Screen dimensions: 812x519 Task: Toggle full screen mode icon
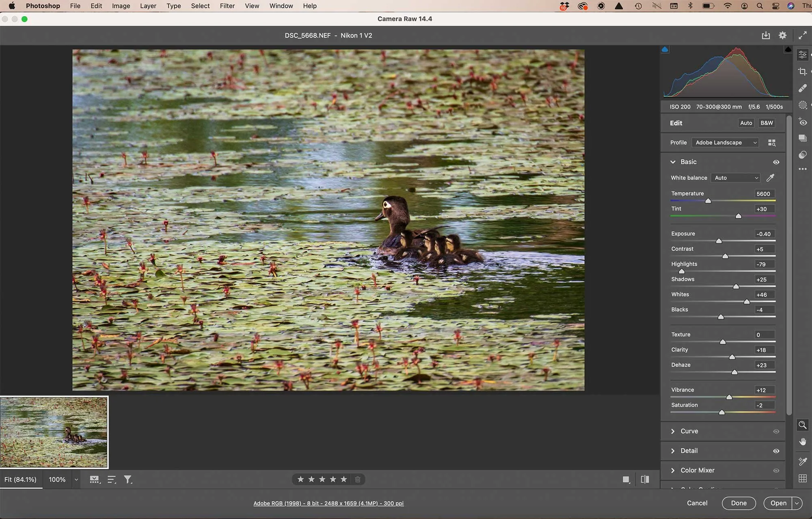click(802, 35)
